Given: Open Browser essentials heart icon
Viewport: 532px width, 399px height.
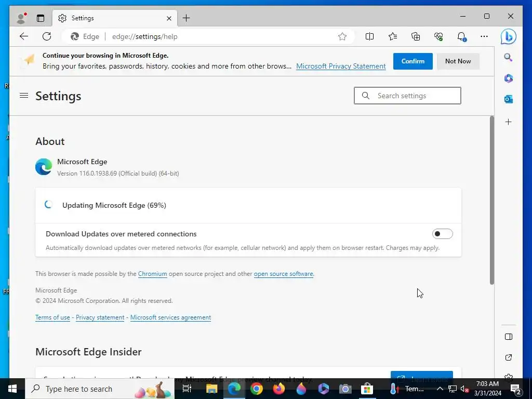Looking at the screenshot, I should coord(438,36).
